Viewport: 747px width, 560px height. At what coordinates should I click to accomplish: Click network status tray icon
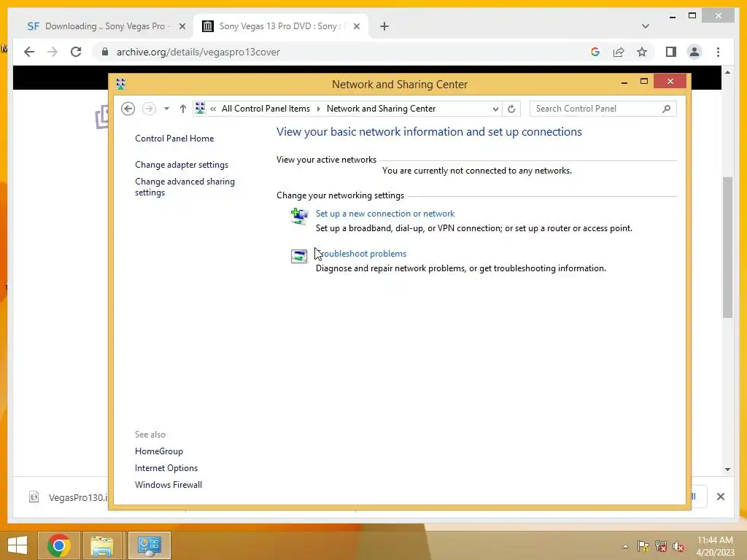coord(661,546)
